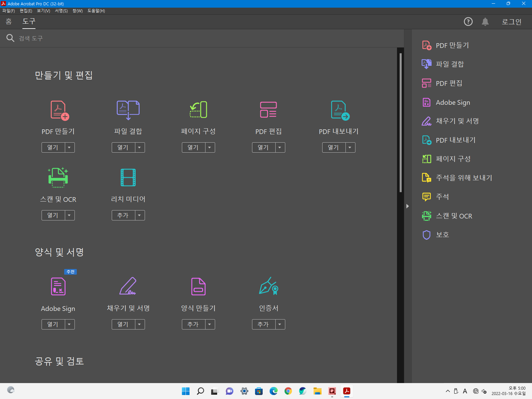
Task: Click 추가 button under 인증서
Action: click(x=264, y=324)
